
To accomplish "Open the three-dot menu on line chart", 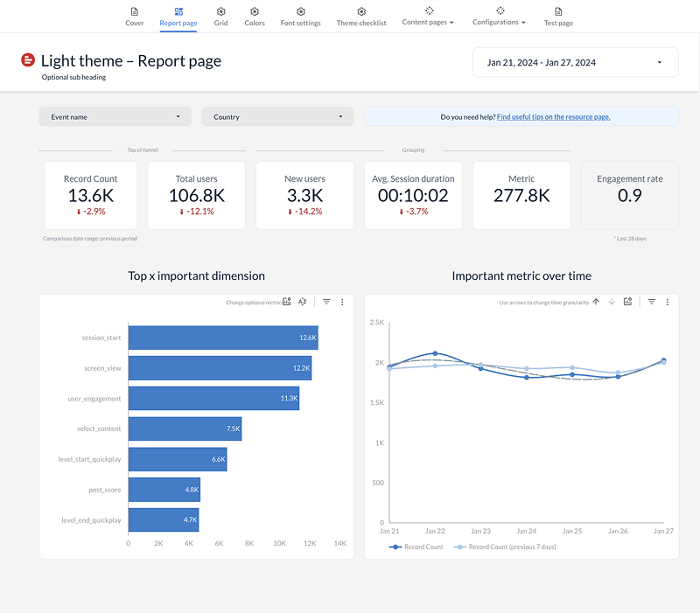I will pyautogui.click(x=668, y=302).
